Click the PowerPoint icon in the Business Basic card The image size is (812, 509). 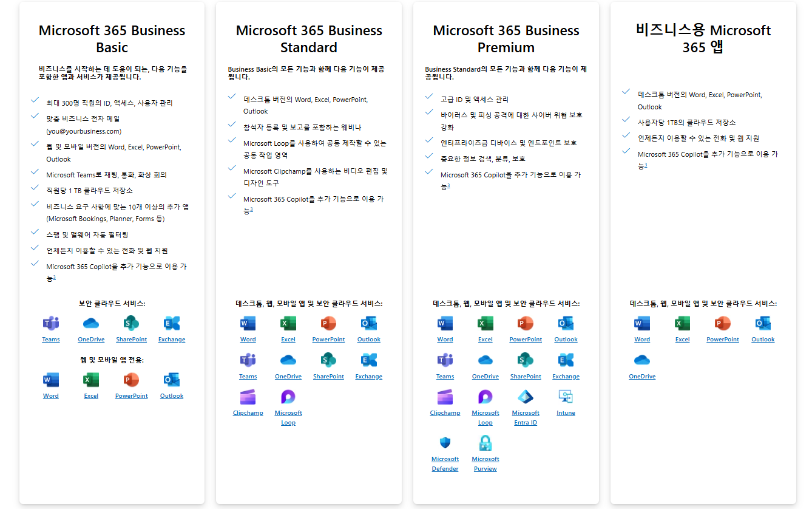click(132, 380)
